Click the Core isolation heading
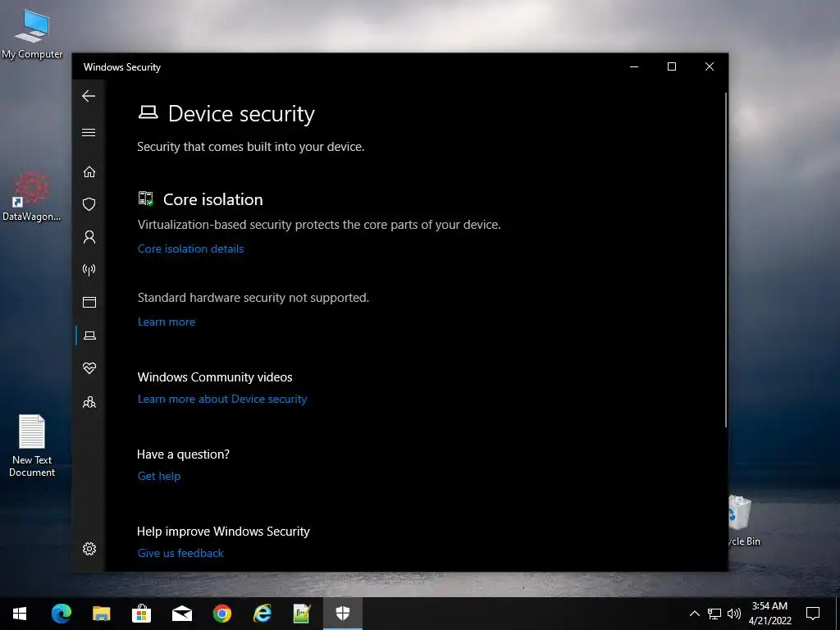 tap(213, 199)
